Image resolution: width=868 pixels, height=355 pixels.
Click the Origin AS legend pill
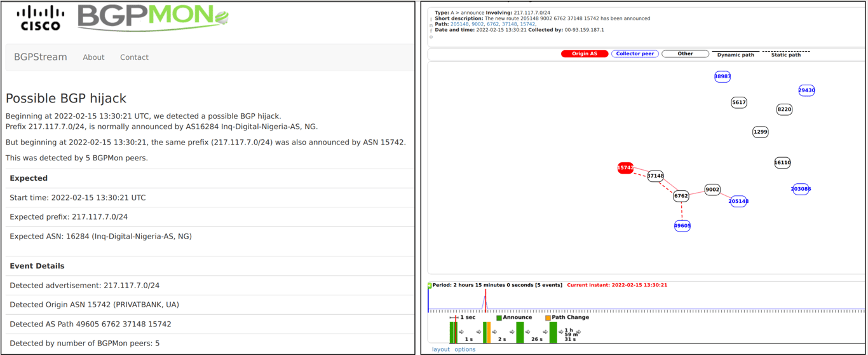585,54
